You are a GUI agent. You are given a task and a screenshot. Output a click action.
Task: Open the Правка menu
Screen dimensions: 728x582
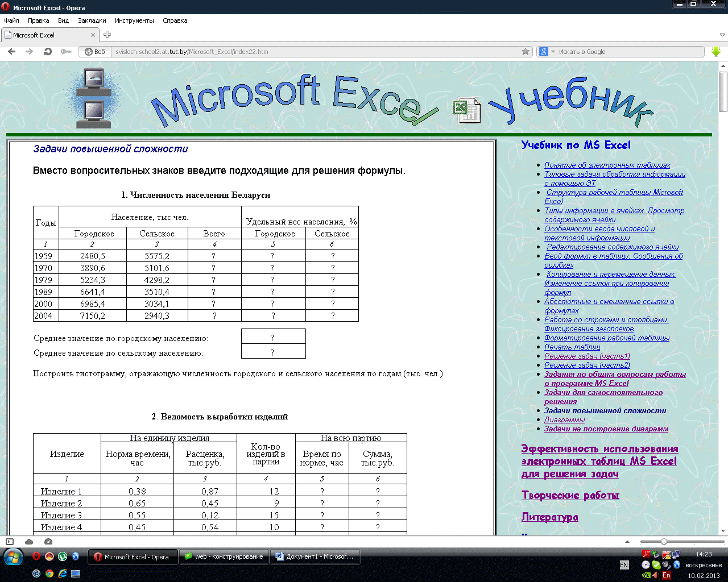(38, 20)
